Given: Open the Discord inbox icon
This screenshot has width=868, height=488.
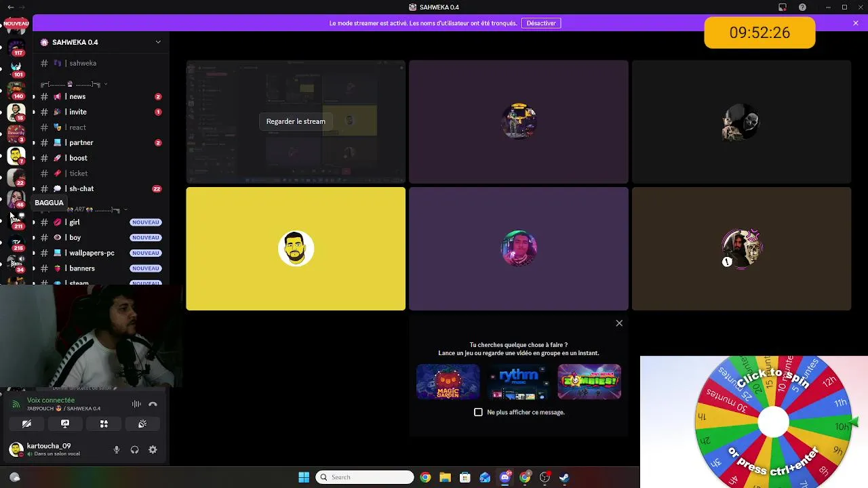Looking at the screenshot, I should pos(783,7).
